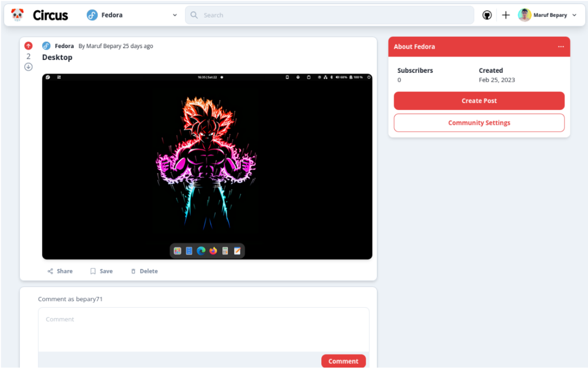The image size is (588, 369).
Task: Click the share icon below the post
Action: [x=50, y=271]
